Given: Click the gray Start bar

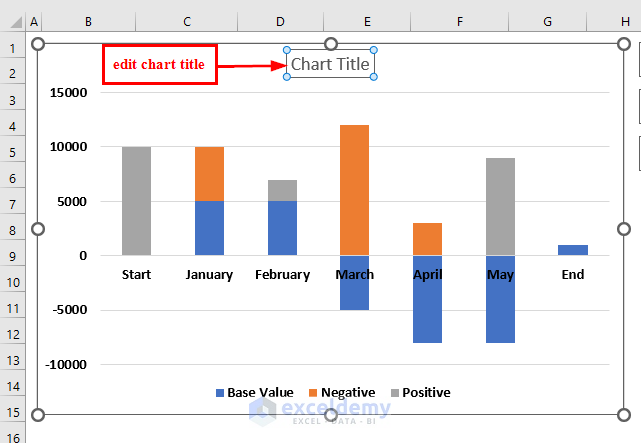Looking at the screenshot, I should 136,201.
